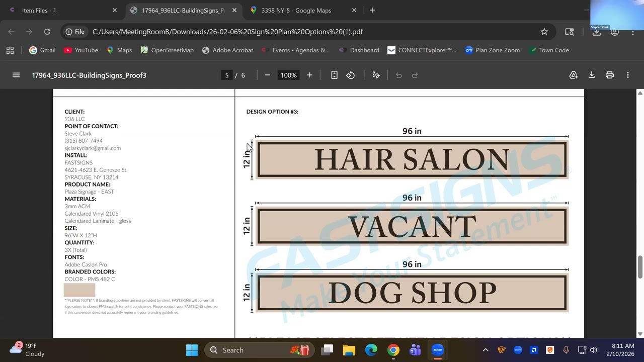Open the Town Code bookmark

549,50
